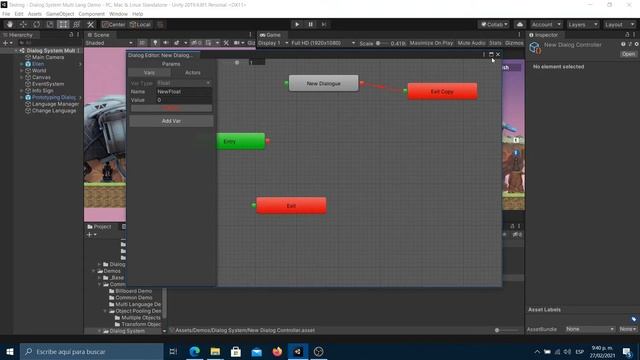Viewport: 640px width, 360px height.
Task: Toggle scene lighting bulb icon
Action: pos(155,43)
